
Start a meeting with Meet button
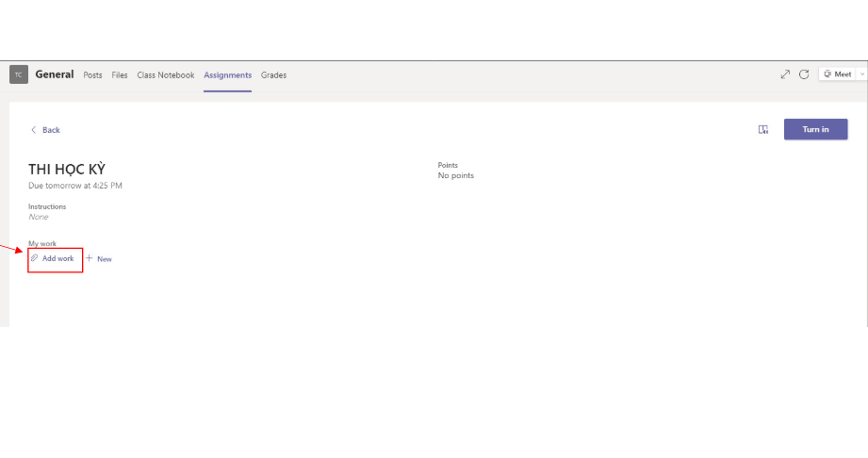click(838, 74)
